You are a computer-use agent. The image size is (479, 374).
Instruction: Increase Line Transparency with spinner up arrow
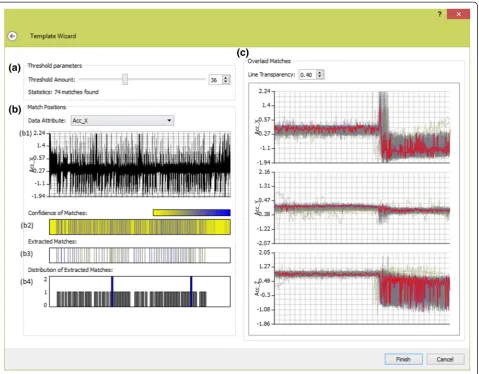pos(320,73)
